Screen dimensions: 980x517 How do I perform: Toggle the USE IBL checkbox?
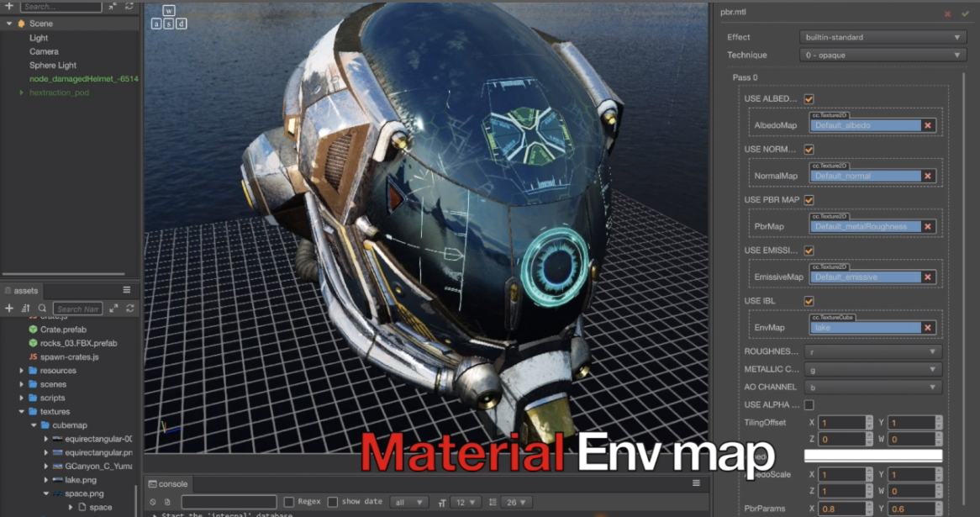(809, 301)
